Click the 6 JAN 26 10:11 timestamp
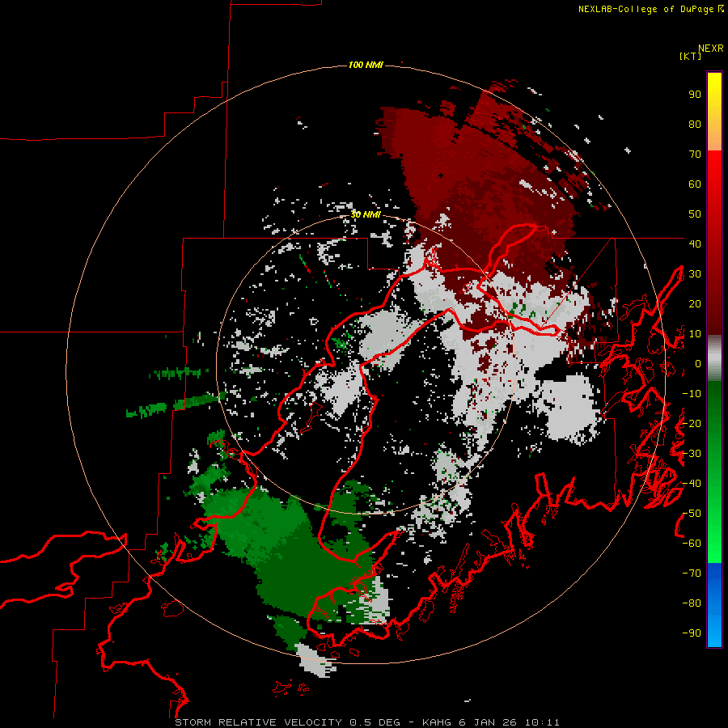The width and height of the screenshot is (728, 728). [x=509, y=722]
